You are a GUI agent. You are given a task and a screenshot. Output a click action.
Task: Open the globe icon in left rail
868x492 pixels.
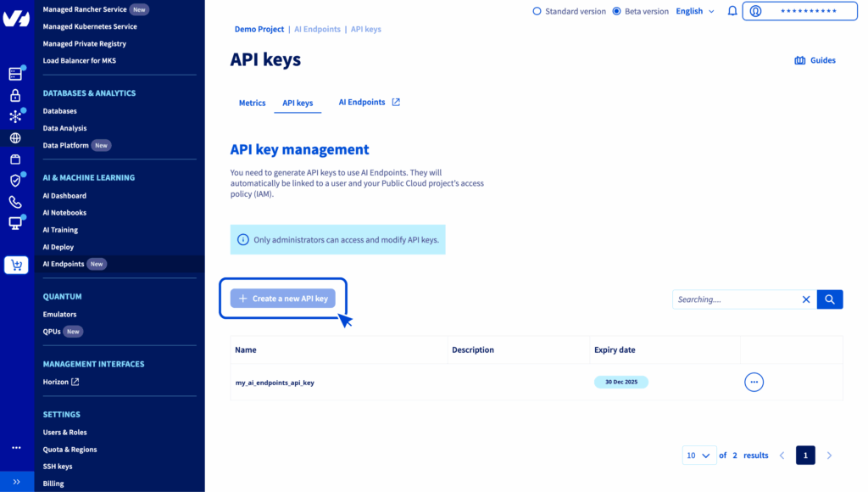(x=15, y=137)
